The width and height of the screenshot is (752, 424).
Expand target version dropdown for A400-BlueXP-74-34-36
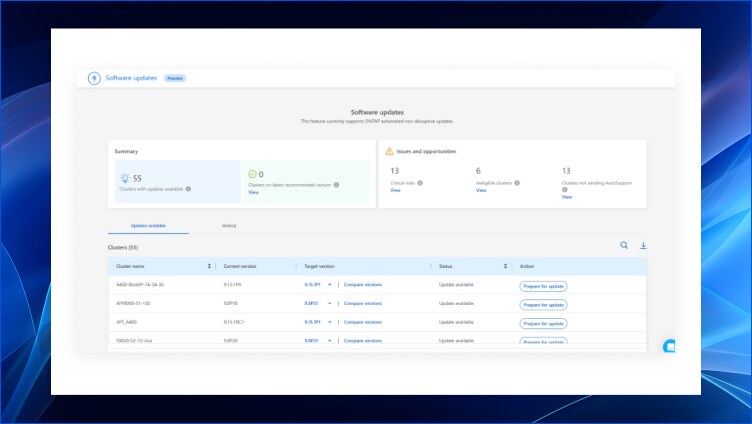pyautogui.click(x=329, y=285)
